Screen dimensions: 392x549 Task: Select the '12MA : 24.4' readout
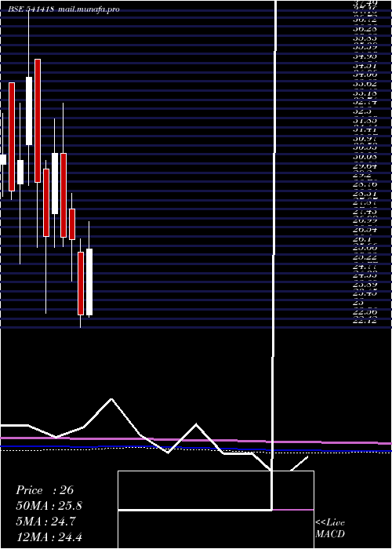point(49,536)
